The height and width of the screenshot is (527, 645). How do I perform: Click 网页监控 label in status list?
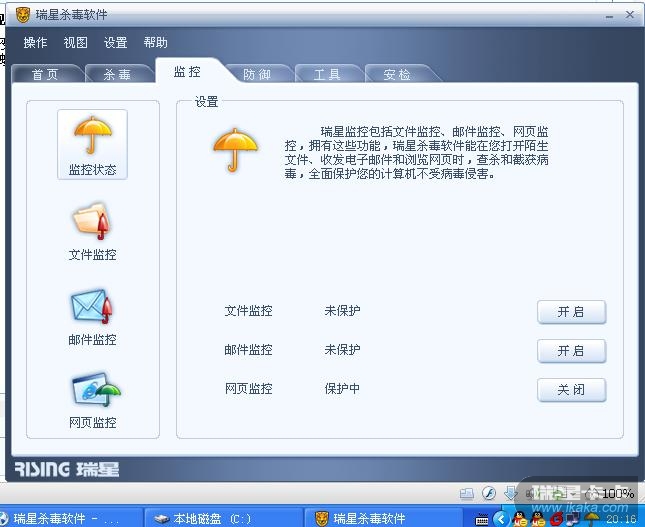tap(248, 388)
